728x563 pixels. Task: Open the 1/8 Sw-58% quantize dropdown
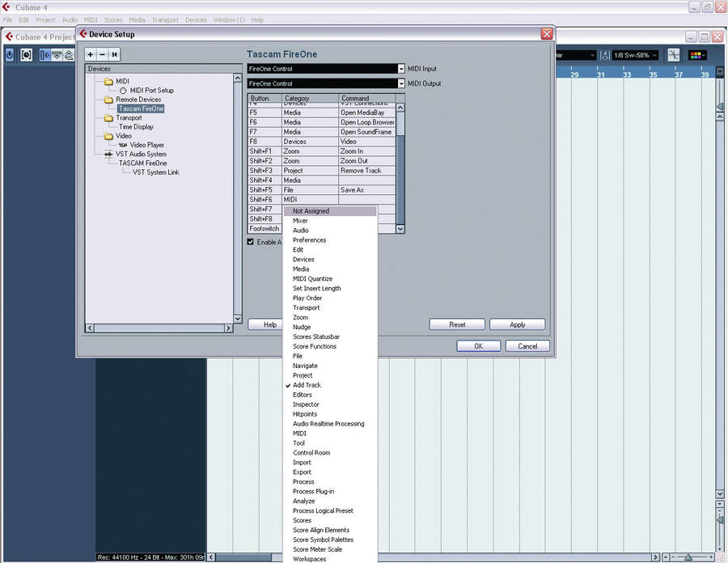(x=635, y=55)
